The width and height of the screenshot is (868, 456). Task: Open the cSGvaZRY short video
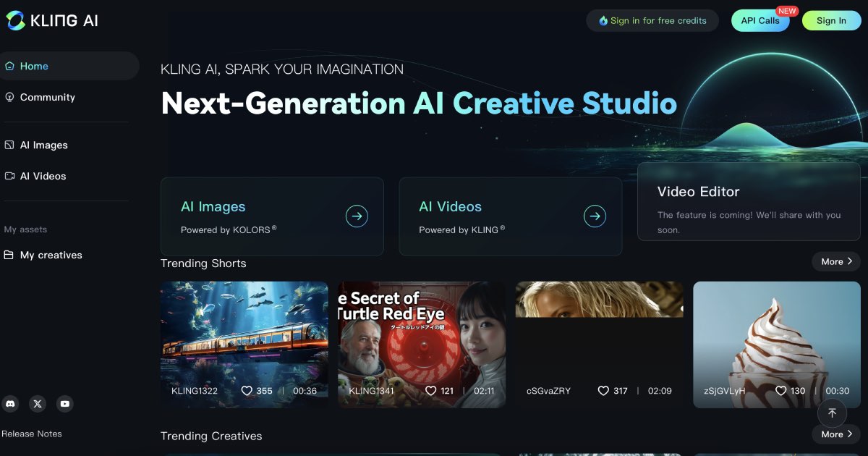pos(600,345)
